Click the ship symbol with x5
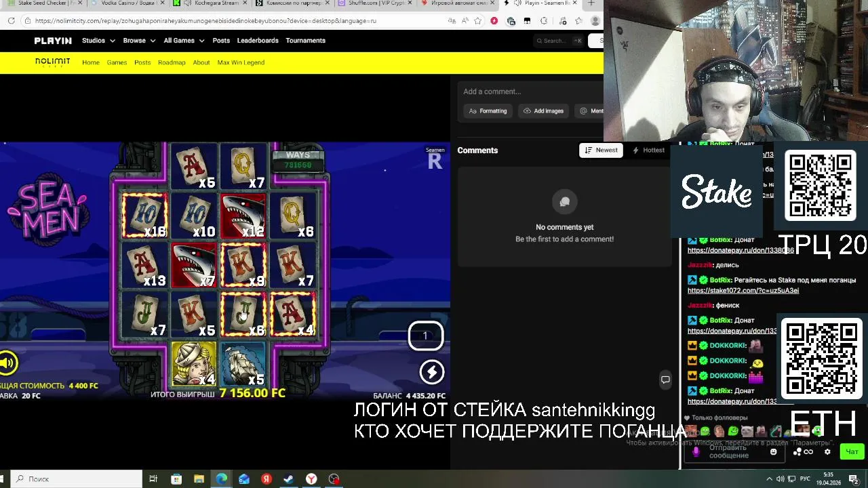868x488 pixels. click(243, 363)
